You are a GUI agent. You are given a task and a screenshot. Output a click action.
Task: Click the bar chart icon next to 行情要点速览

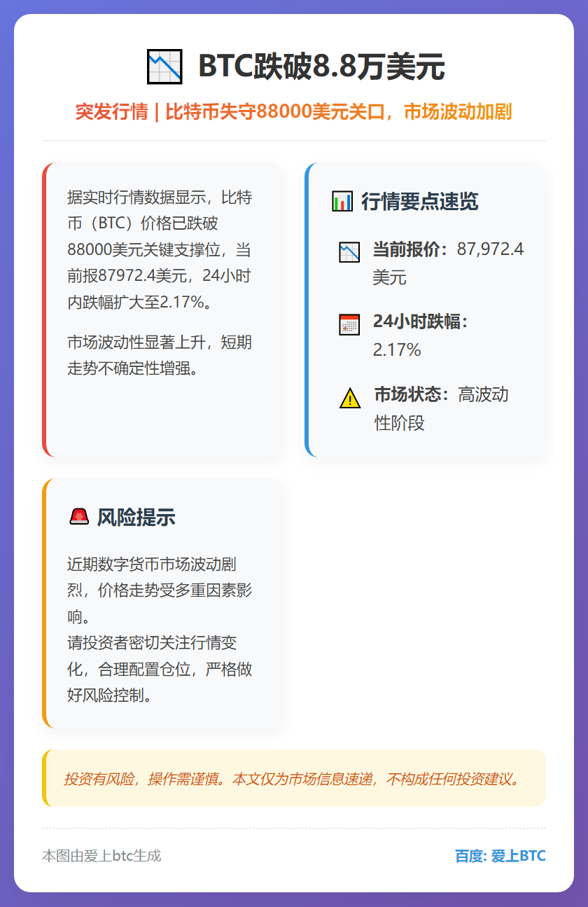click(x=342, y=201)
